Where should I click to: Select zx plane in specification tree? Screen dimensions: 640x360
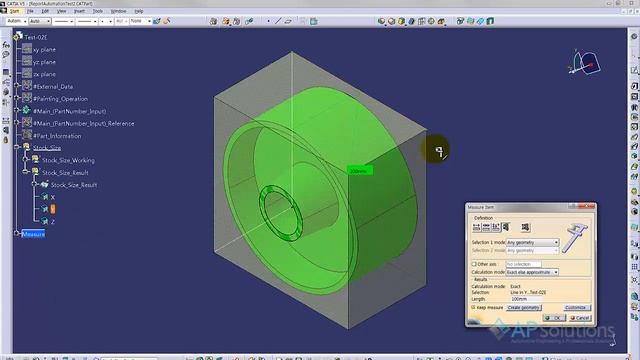[x=44, y=74]
